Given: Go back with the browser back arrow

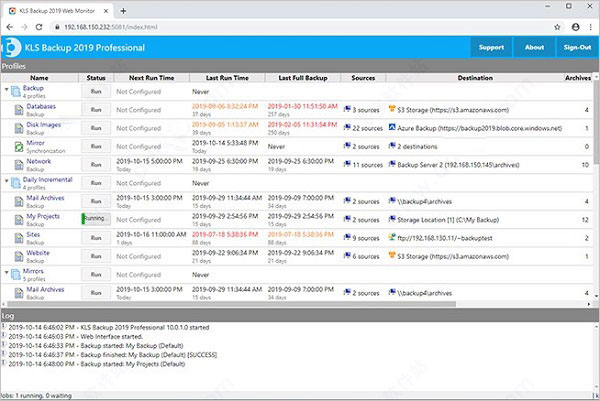Looking at the screenshot, I should pos(10,27).
